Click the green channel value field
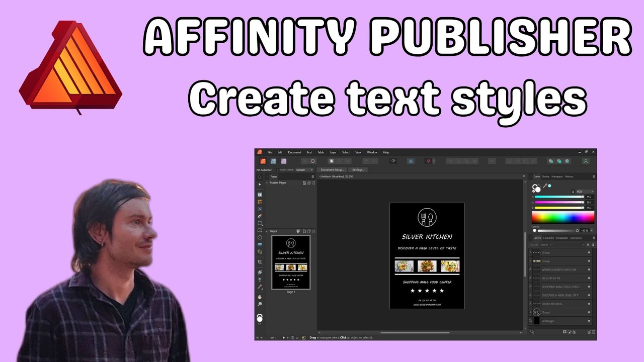This screenshot has width=644, height=362. pyautogui.click(x=589, y=202)
